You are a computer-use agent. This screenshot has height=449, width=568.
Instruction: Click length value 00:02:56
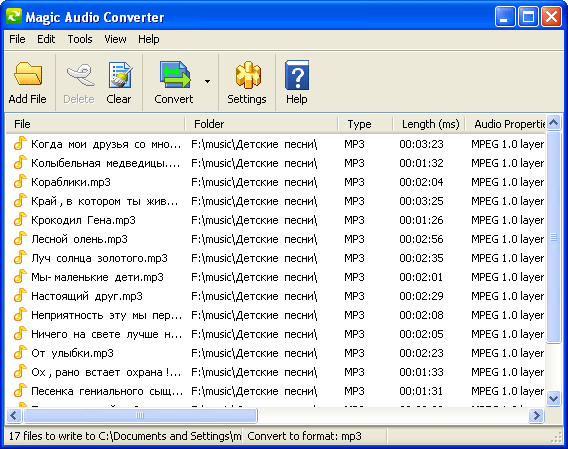[x=421, y=239]
